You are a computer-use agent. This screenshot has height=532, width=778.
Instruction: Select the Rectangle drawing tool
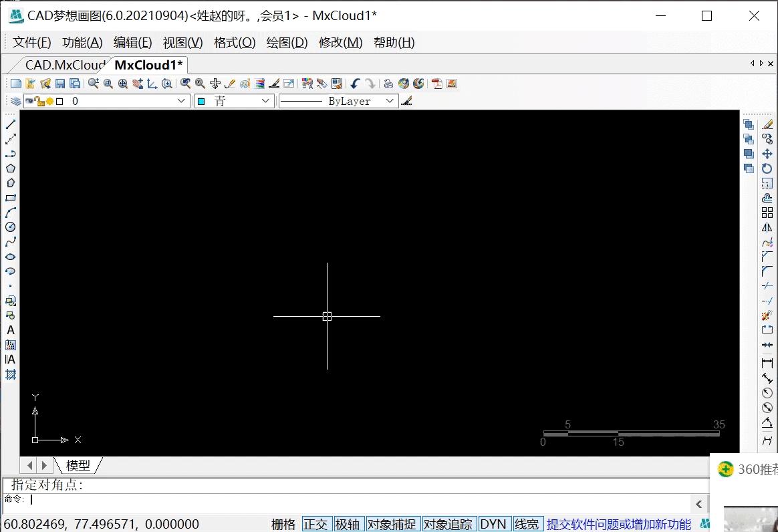coord(10,197)
